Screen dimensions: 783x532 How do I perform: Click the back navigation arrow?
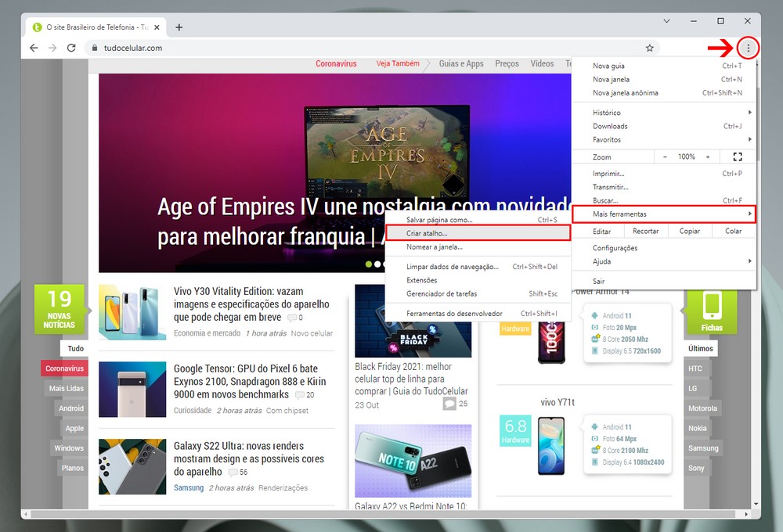coord(34,49)
